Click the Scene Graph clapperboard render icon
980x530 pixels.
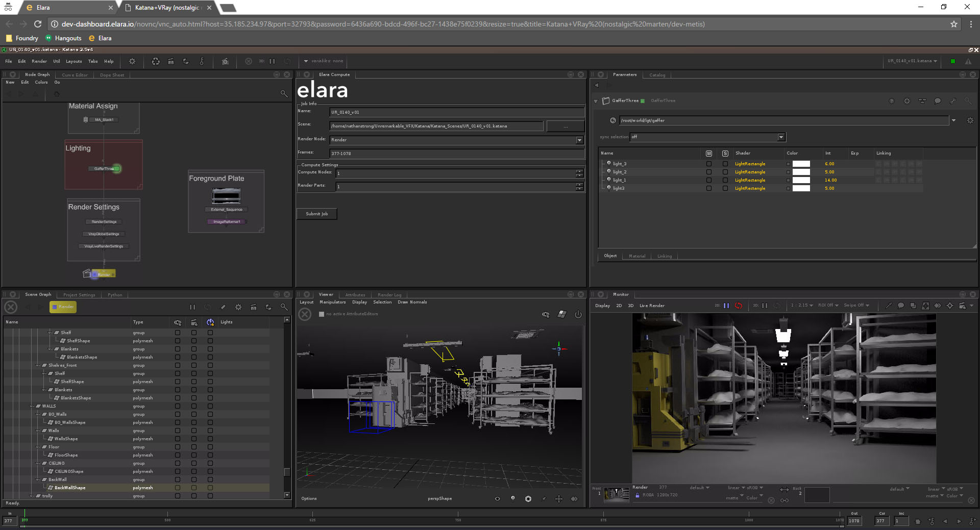254,307
